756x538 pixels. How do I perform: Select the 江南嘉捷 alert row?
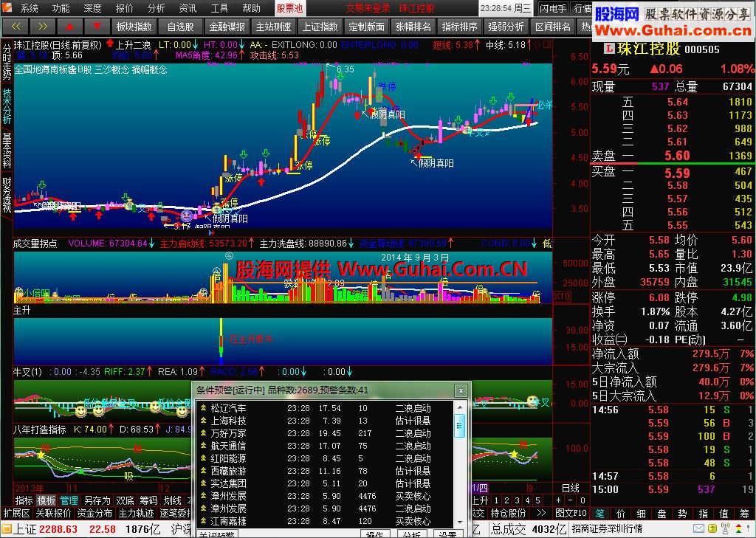pyautogui.click(x=325, y=521)
